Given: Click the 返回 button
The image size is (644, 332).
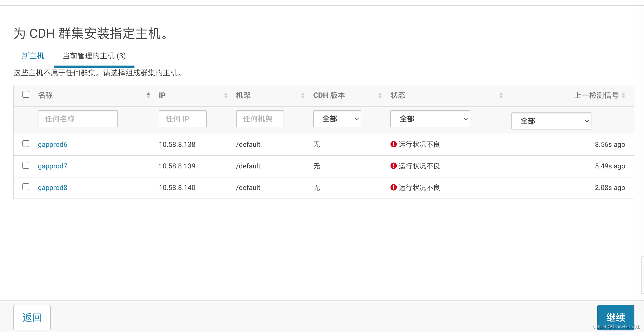Looking at the screenshot, I should (32, 317).
